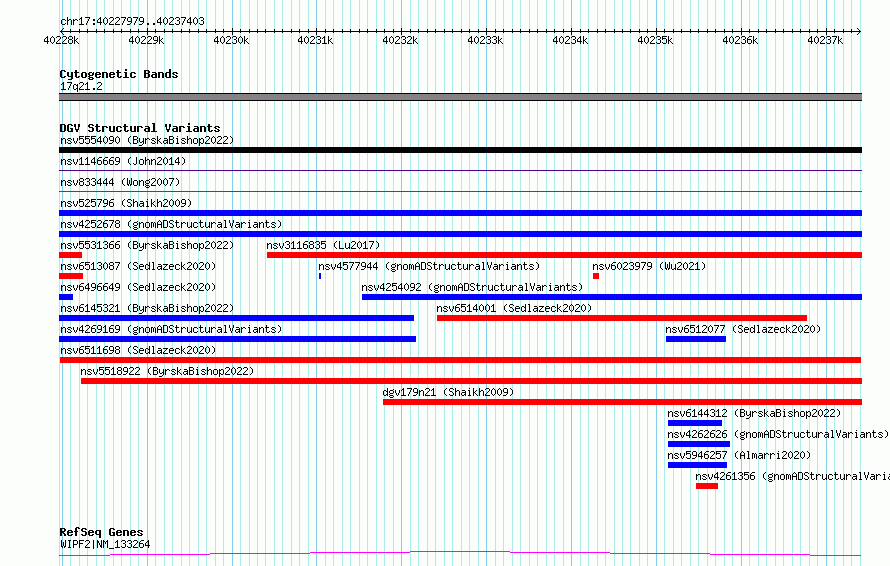Click the gray 17q21.2 cytogenetic band bar
Image resolution: width=890 pixels, height=566 pixels.
coord(460,97)
